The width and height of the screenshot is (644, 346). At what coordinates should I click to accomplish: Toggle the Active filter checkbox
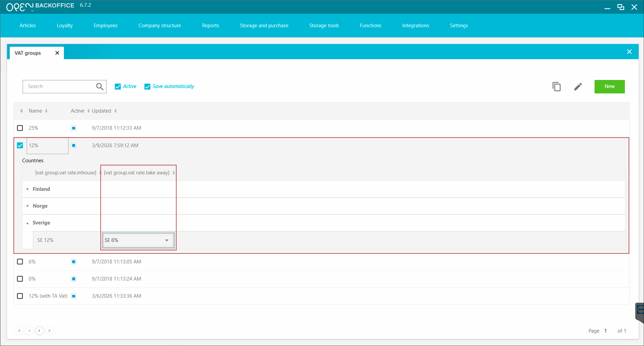click(x=118, y=87)
